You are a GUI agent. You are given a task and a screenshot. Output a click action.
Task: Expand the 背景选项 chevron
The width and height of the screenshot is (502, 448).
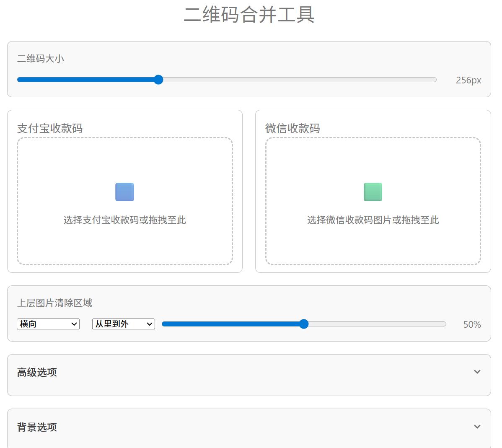477,427
